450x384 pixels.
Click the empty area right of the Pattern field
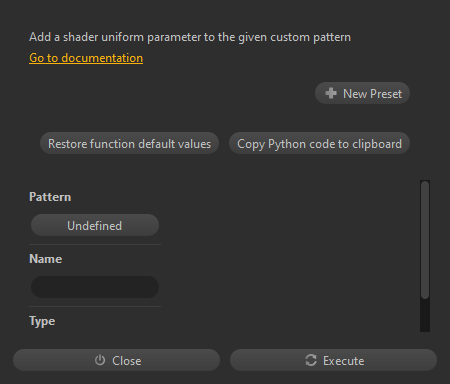288,225
